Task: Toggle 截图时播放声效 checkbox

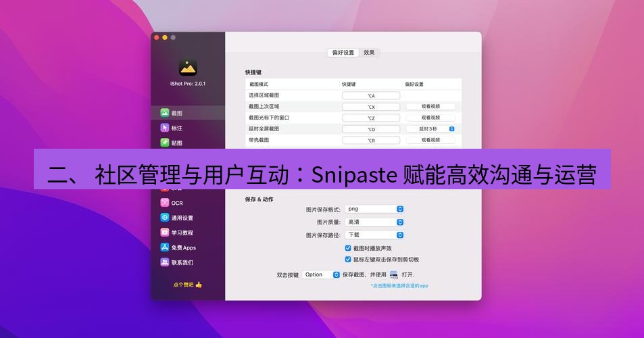Action: 348,248
